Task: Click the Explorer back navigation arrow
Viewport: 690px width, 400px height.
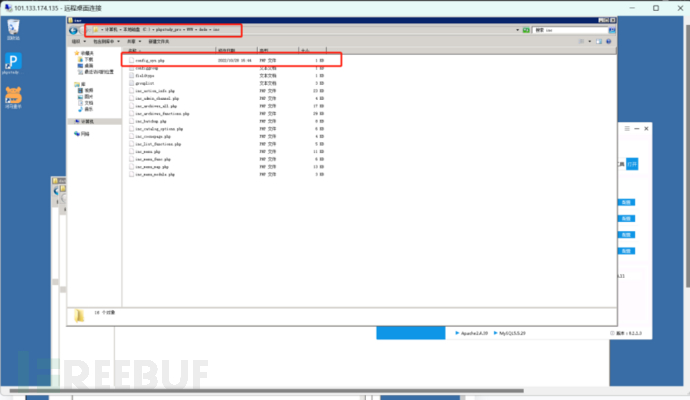Action: click(x=74, y=30)
